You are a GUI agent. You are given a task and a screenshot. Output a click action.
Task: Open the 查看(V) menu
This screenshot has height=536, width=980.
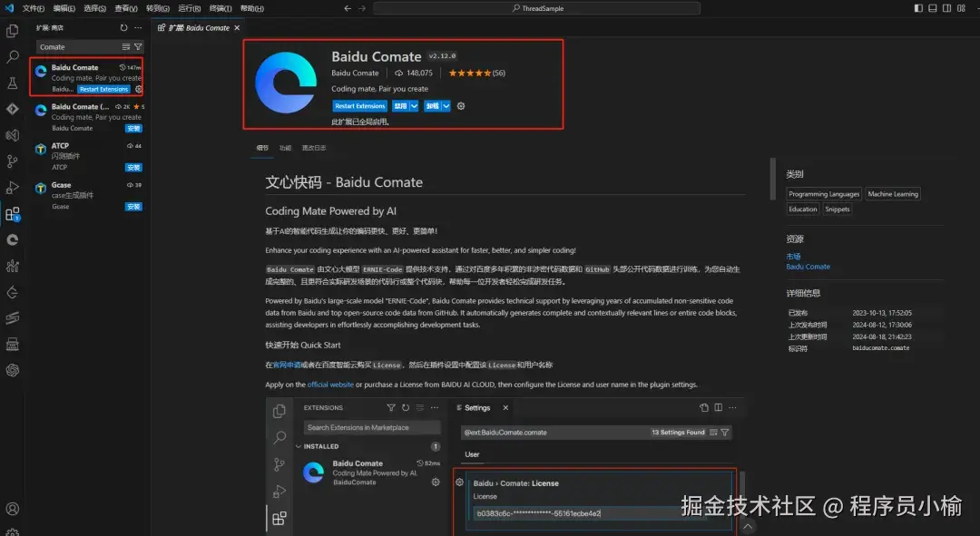(125, 8)
